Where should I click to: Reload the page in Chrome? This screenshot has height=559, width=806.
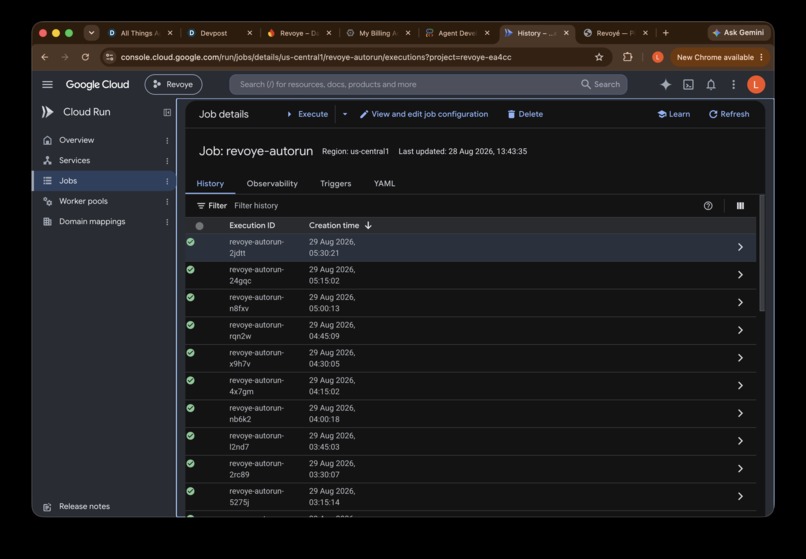[x=85, y=57]
